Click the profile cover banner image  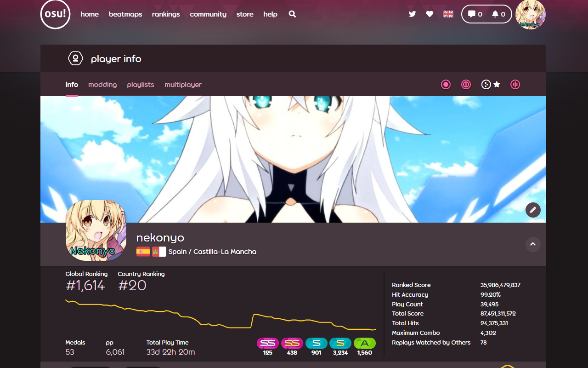pos(293,159)
